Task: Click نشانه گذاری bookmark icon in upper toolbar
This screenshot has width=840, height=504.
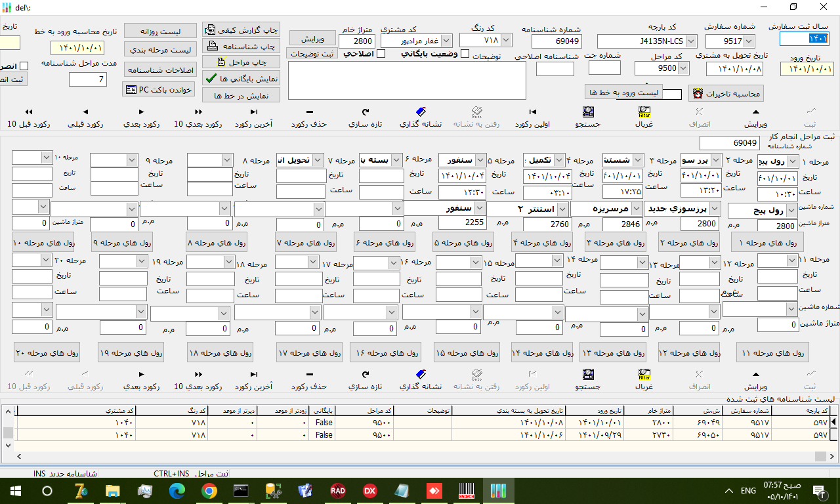Action: tap(421, 112)
